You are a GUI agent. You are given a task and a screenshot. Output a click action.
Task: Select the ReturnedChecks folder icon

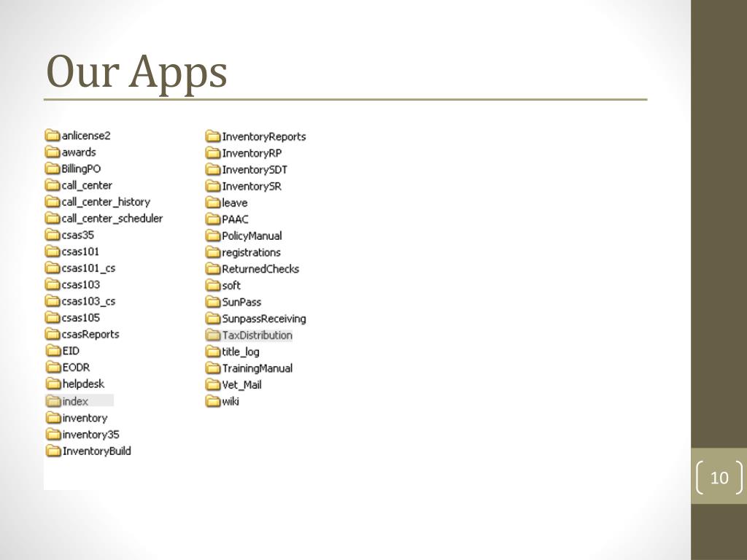point(213,269)
